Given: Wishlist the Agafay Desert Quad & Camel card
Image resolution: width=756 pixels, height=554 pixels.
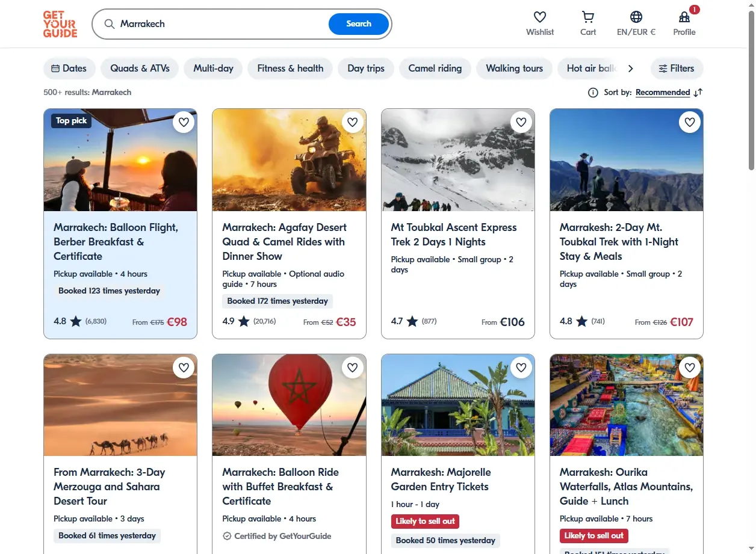Looking at the screenshot, I should point(353,122).
